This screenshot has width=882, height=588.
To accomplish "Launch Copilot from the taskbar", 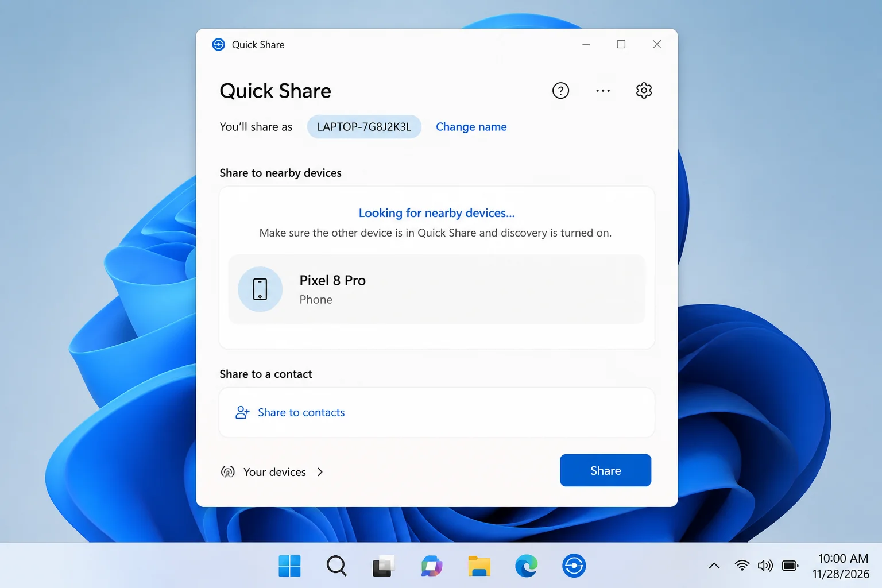I will click(431, 566).
